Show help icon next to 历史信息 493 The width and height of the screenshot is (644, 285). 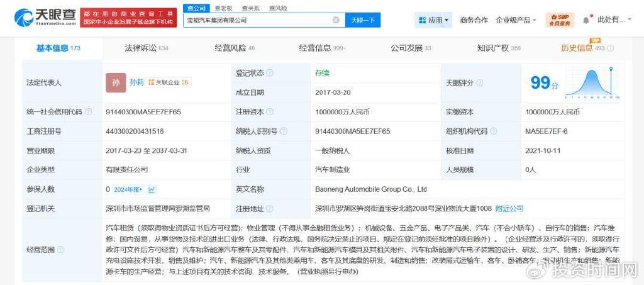611,48
